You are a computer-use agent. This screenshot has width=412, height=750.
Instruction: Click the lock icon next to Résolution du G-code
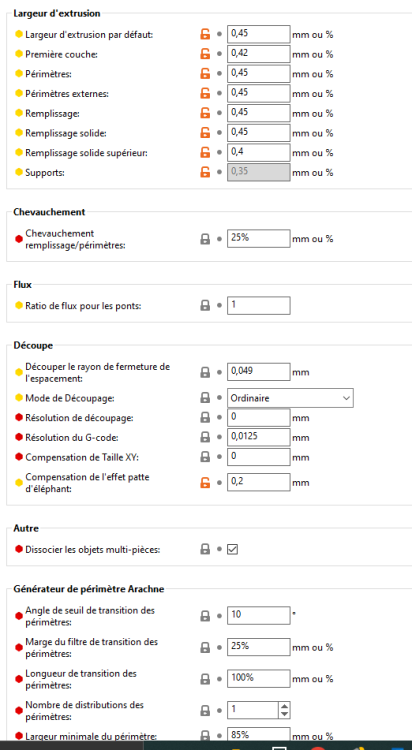point(205,437)
